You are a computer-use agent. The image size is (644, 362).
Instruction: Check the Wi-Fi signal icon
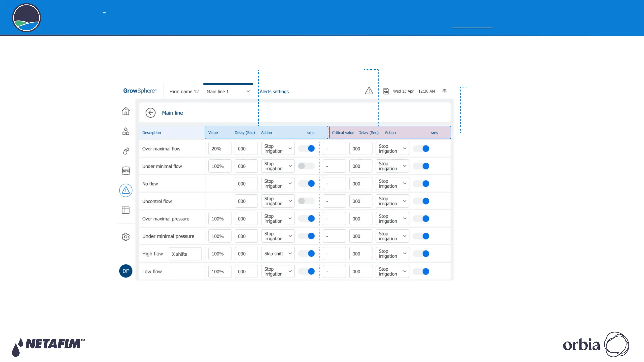445,91
